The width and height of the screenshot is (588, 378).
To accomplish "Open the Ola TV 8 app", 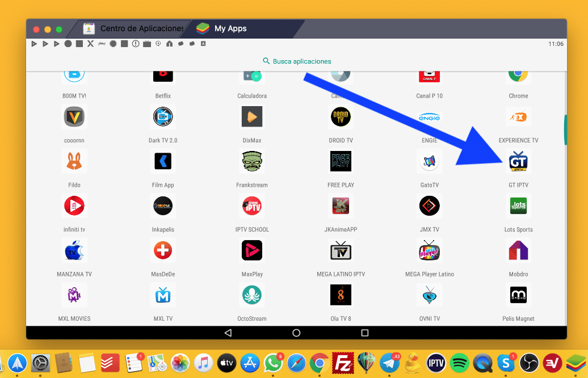I will click(341, 295).
